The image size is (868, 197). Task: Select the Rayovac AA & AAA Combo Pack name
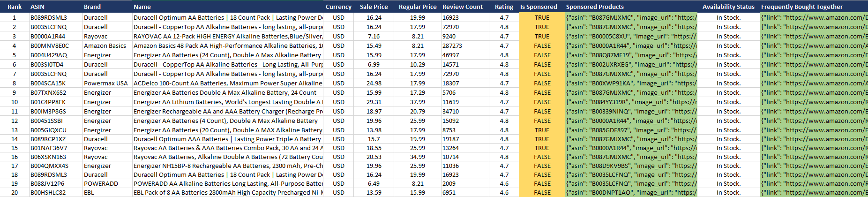click(227, 148)
